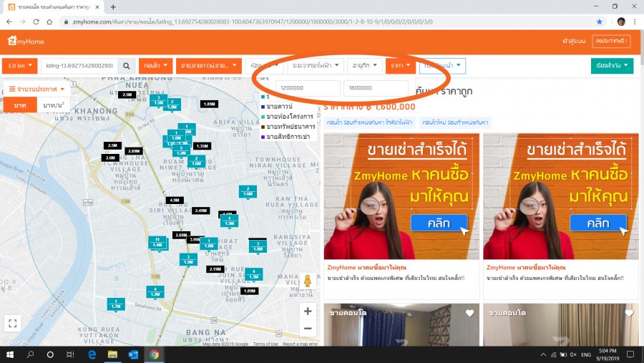Bookmark this page with the star icon

click(599, 21)
